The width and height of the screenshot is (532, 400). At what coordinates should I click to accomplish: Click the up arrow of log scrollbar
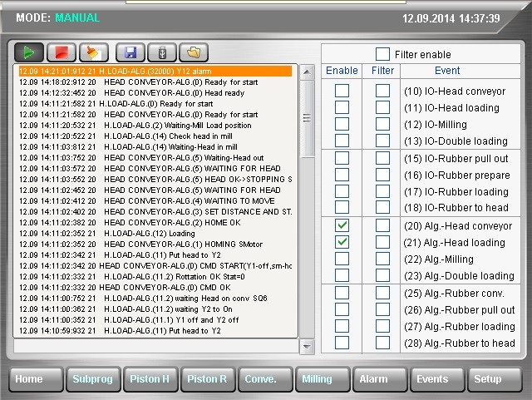(x=307, y=72)
